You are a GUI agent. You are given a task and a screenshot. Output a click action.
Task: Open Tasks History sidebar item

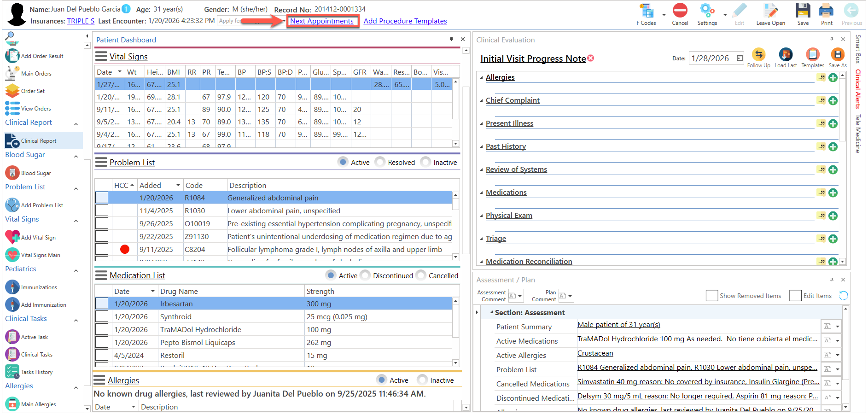point(29,372)
